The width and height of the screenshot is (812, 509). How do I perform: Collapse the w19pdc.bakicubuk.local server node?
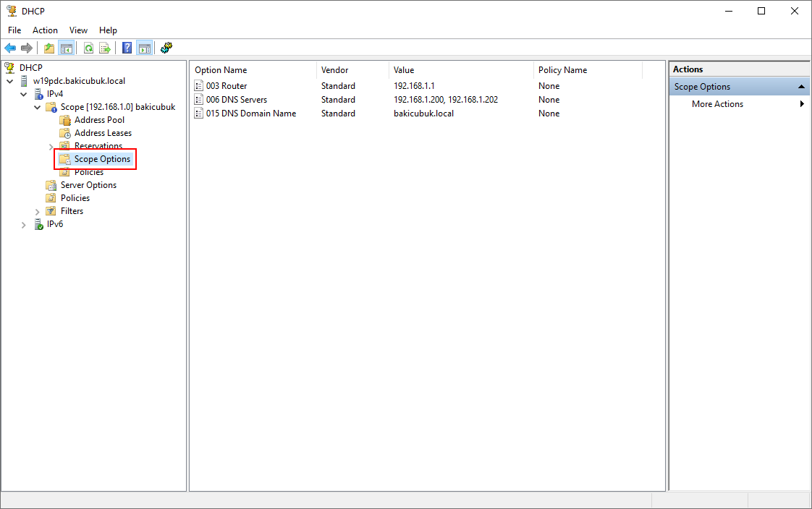pyautogui.click(x=10, y=81)
